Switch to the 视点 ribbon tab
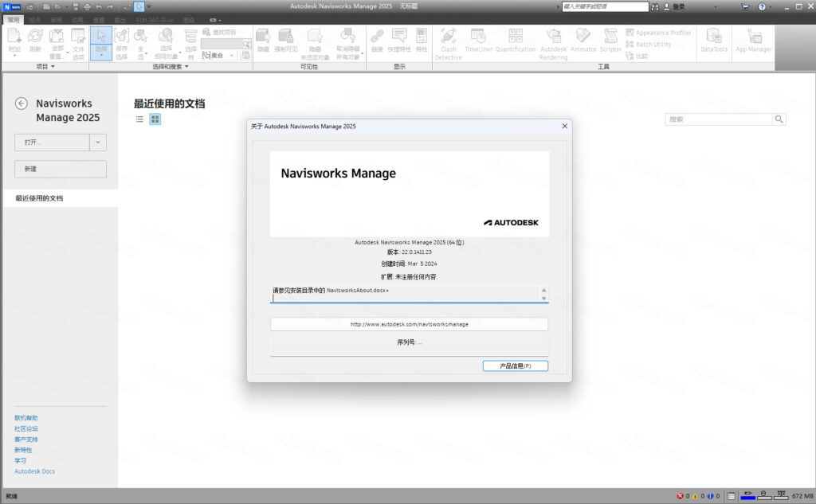This screenshot has height=504, width=816. pos(36,21)
